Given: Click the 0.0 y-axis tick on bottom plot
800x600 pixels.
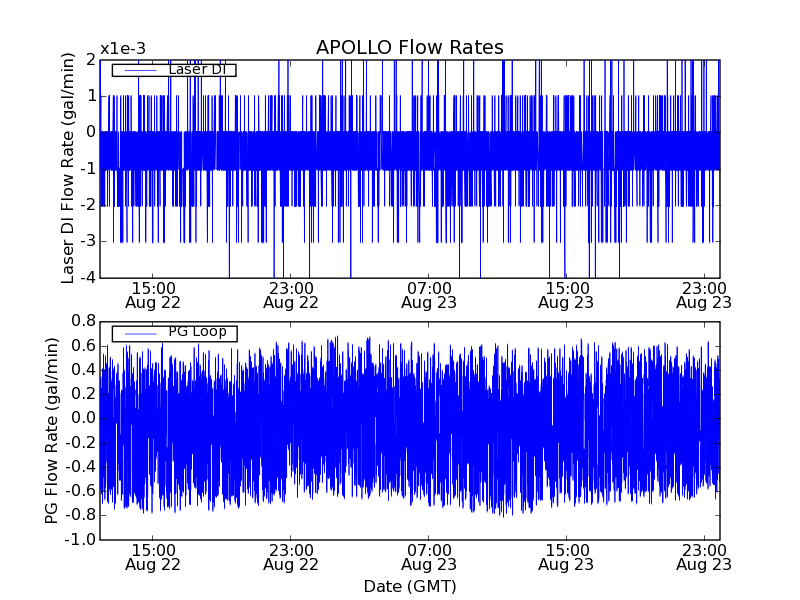Looking at the screenshot, I should pos(83,418).
